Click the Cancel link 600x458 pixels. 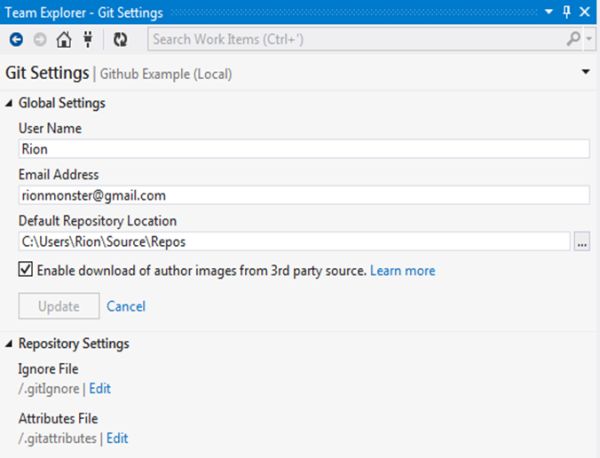[126, 306]
